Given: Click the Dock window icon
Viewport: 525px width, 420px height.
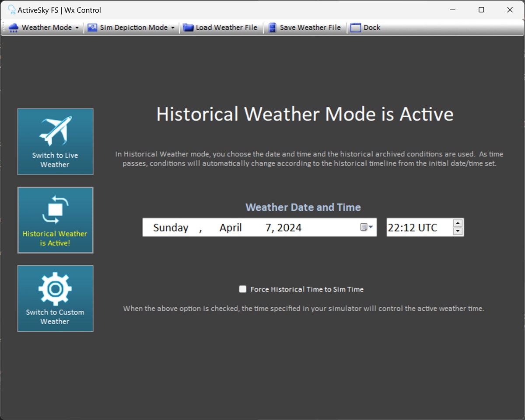Looking at the screenshot, I should [x=356, y=28].
